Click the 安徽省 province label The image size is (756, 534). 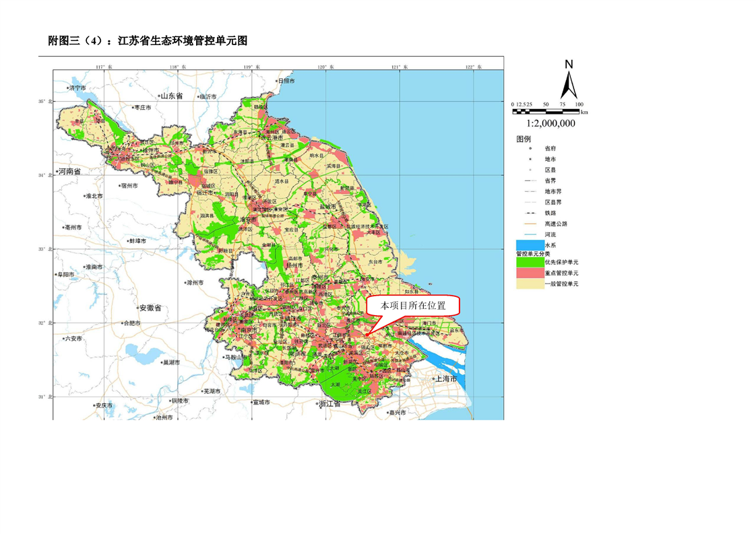click(x=150, y=308)
